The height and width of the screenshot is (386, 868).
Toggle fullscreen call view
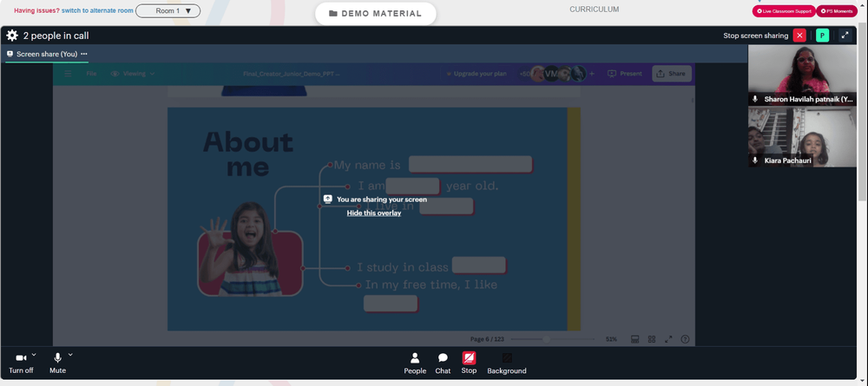pos(845,36)
